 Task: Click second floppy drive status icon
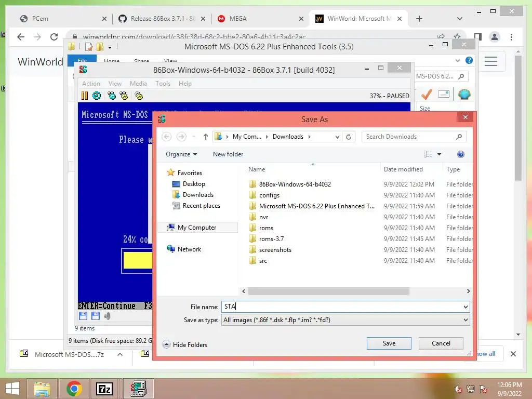click(96, 316)
